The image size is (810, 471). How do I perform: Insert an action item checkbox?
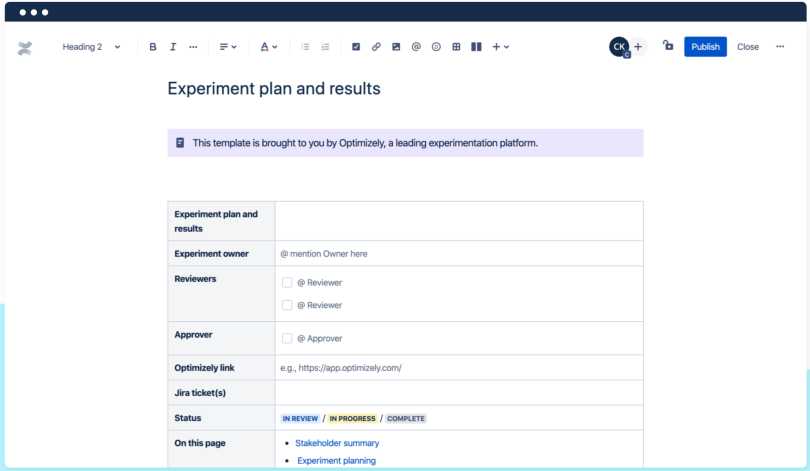(356, 47)
